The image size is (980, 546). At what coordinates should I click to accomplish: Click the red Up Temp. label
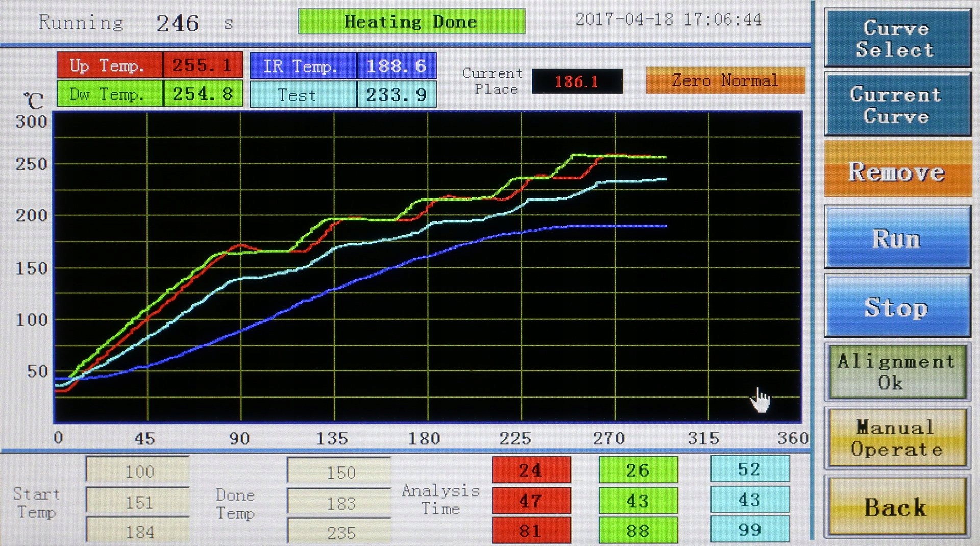tap(110, 65)
